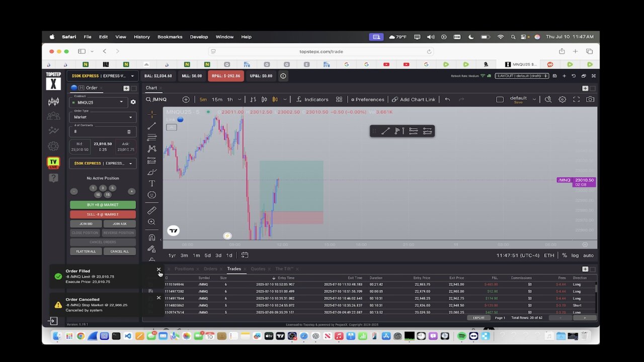Select the trend line drawing tool
This screenshot has width=644, height=362.
(x=152, y=126)
